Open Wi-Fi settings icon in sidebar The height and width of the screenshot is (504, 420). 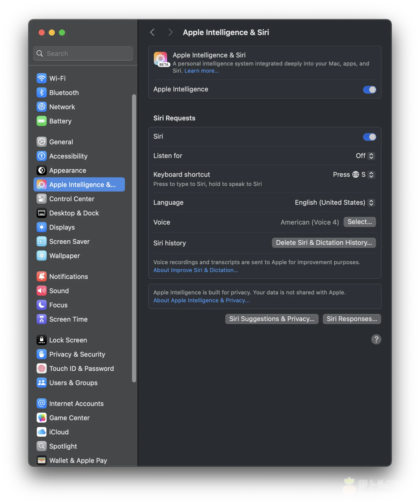pos(41,78)
